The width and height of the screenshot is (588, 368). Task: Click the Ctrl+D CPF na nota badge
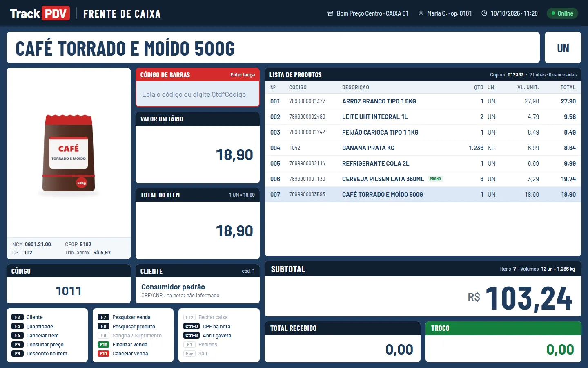point(192,326)
